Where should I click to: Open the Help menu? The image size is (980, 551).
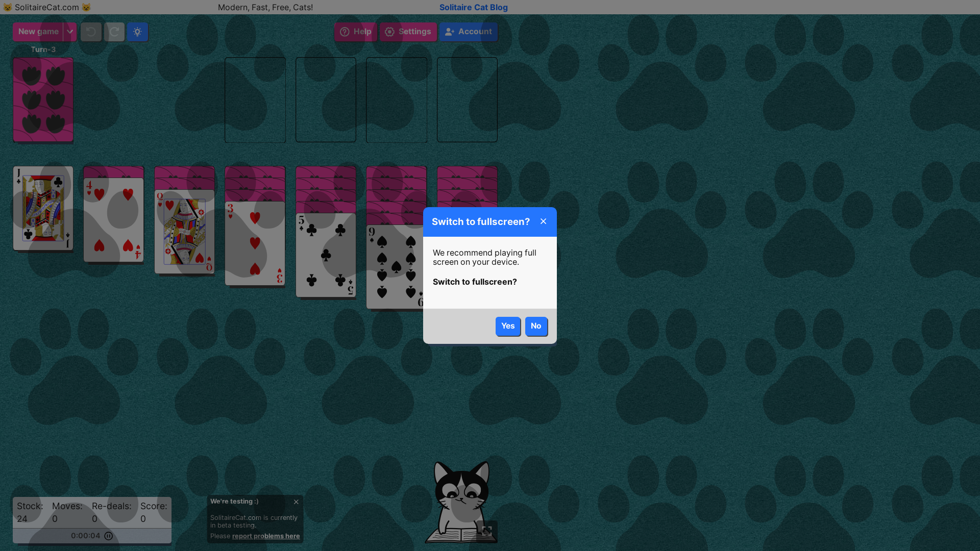coord(356,32)
